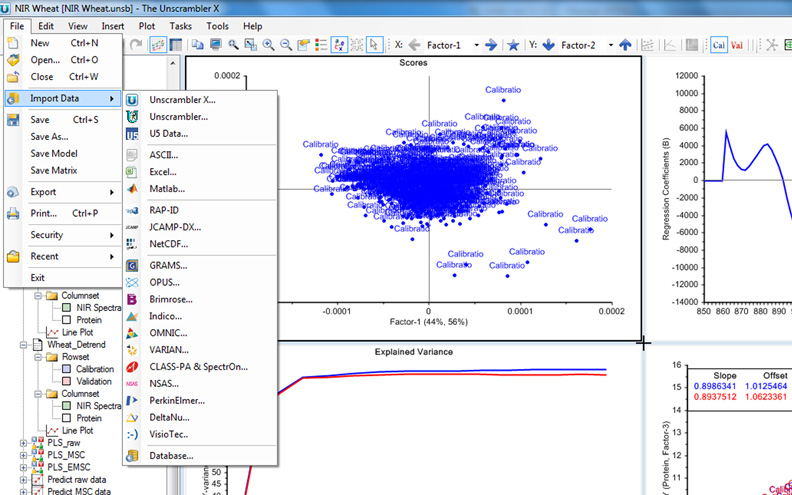Click the Redo toolbar icon
Viewport: 792px width, 495px height.
pos(135,44)
